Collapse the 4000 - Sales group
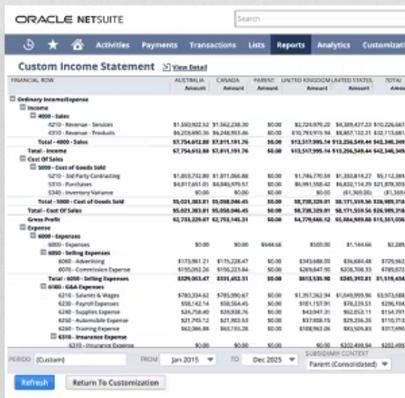405x398 pixels. point(33,116)
